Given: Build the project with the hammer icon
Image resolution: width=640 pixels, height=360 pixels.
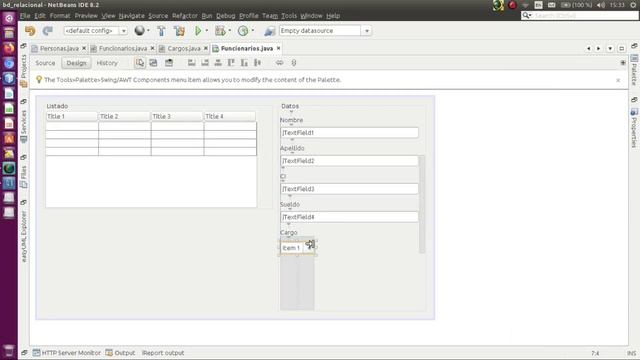Looking at the screenshot, I should 161,31.
